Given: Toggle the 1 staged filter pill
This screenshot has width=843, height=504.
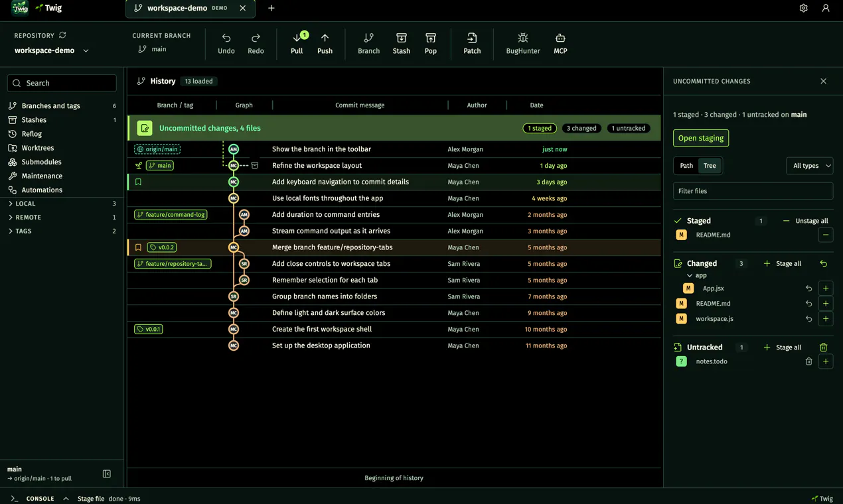Looking at the screenshot, I should [x=540, y=128].
